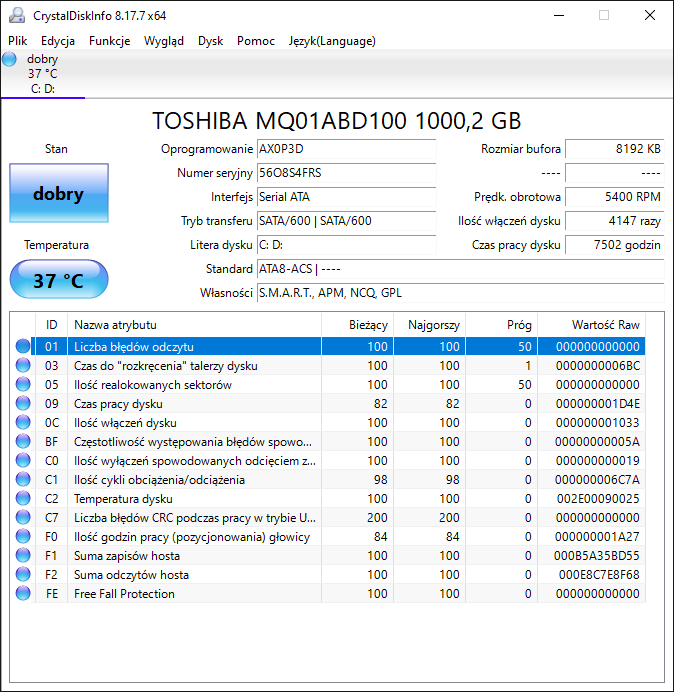
Task: Open the Dysk menu
Action: coord(211,41)
